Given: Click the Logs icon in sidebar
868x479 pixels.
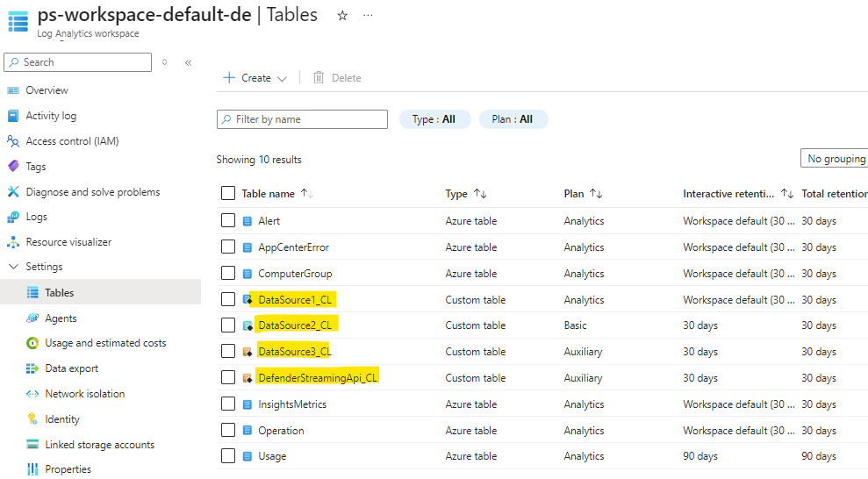Looking at the screenshot, I should pyautogui.click(x=13, y=217).
